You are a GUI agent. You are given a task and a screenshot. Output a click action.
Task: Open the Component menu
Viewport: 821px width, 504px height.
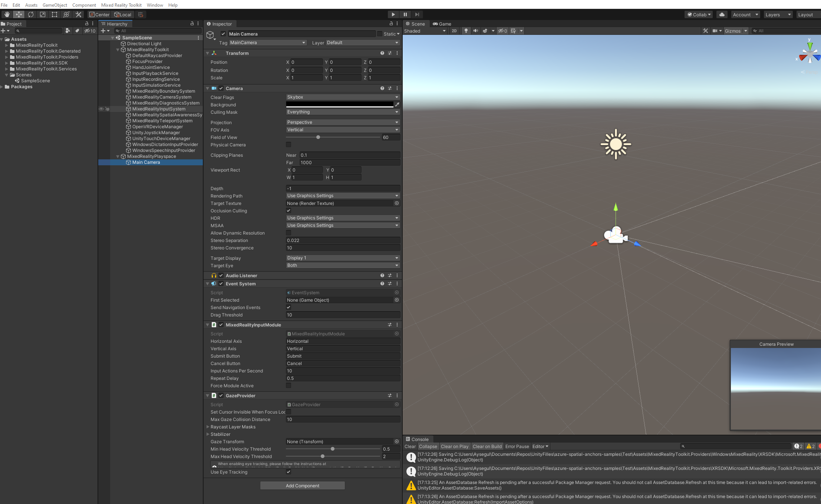[x=84, y=5]
